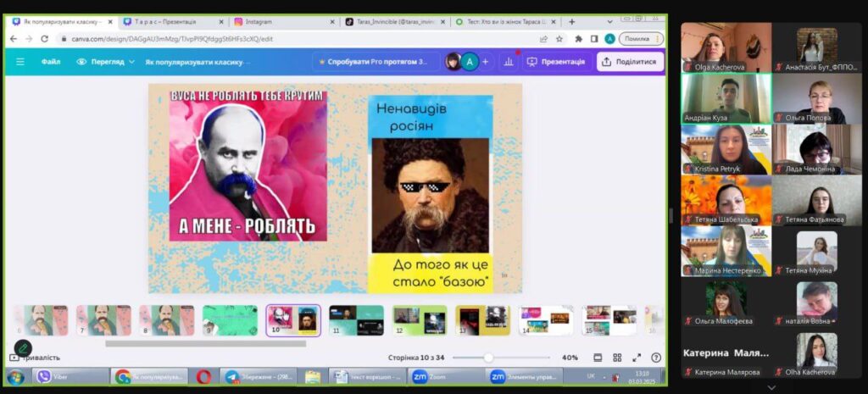
Task: Enter fullscreen mode with expand arrows icon
Action: click(636, 358)
